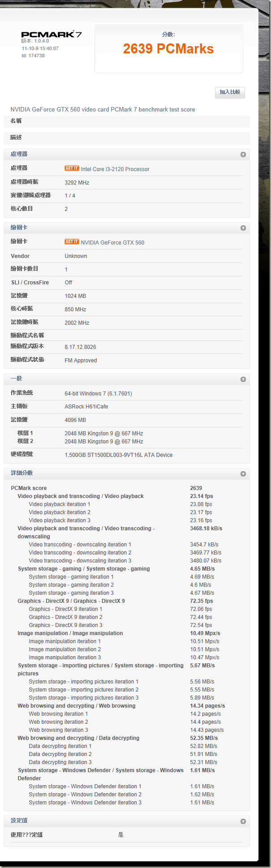
Task: Collapse the 詳細分數 section with its arrow
Action: tap(243, 474)
